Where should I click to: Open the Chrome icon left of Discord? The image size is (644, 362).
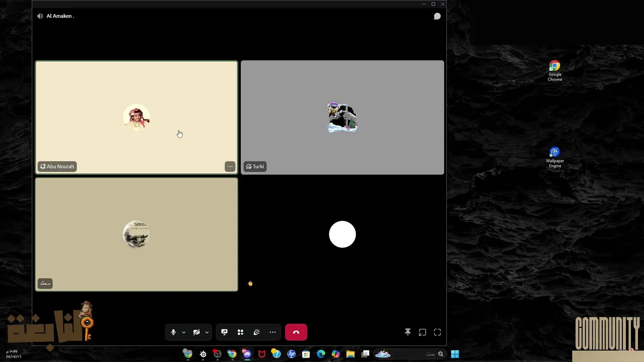[x=232, y=354]
